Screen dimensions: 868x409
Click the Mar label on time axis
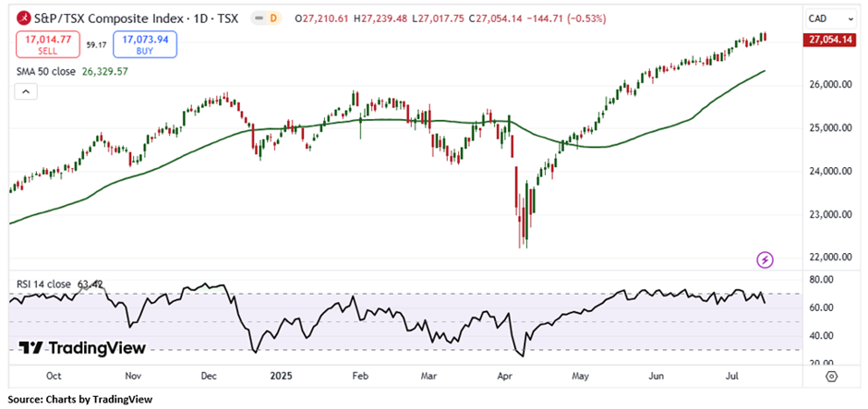429,377
